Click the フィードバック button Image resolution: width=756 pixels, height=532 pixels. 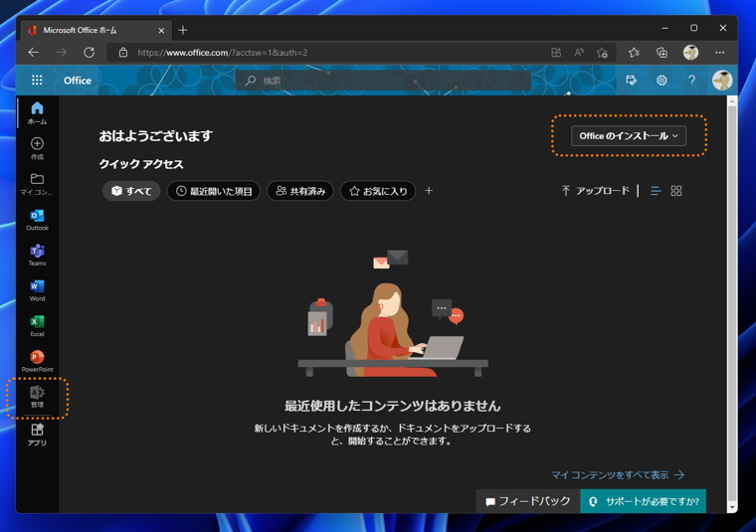(x=527, y=501)
